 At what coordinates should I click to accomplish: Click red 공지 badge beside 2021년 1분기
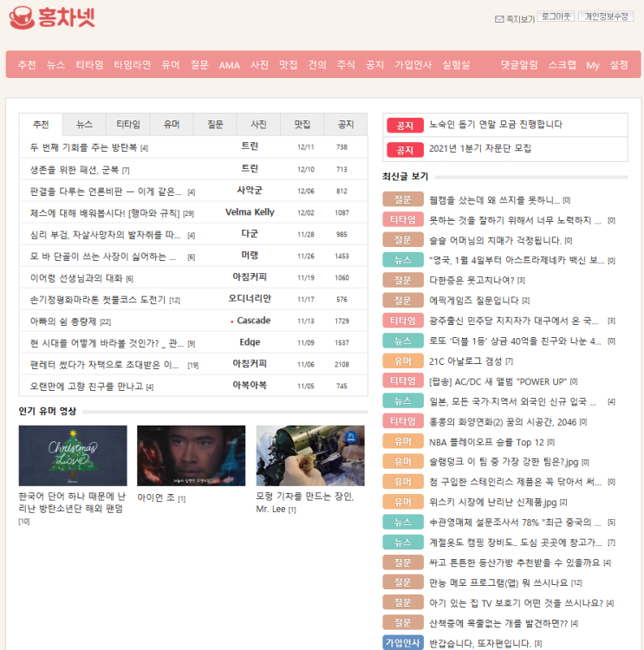point(405,150)
